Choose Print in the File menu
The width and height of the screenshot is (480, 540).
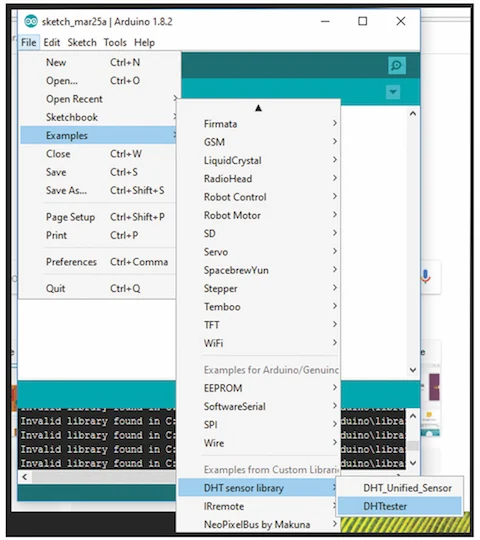click(x=98, y=235)
